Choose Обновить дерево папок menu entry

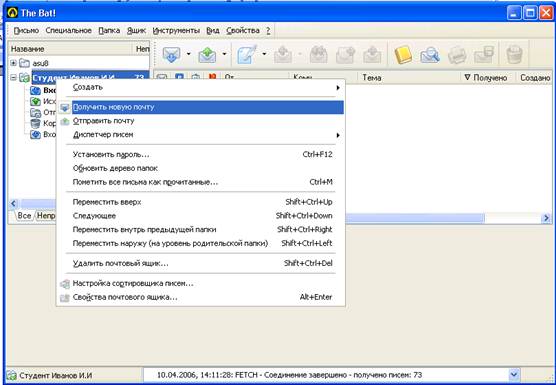[x=201, y=168]
